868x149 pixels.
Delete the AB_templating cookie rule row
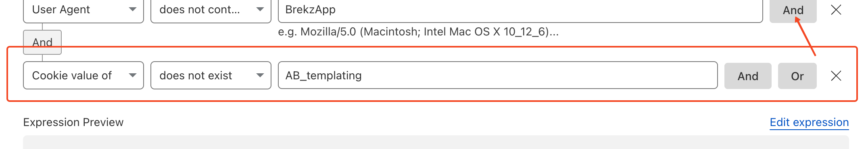click(836, 76)
